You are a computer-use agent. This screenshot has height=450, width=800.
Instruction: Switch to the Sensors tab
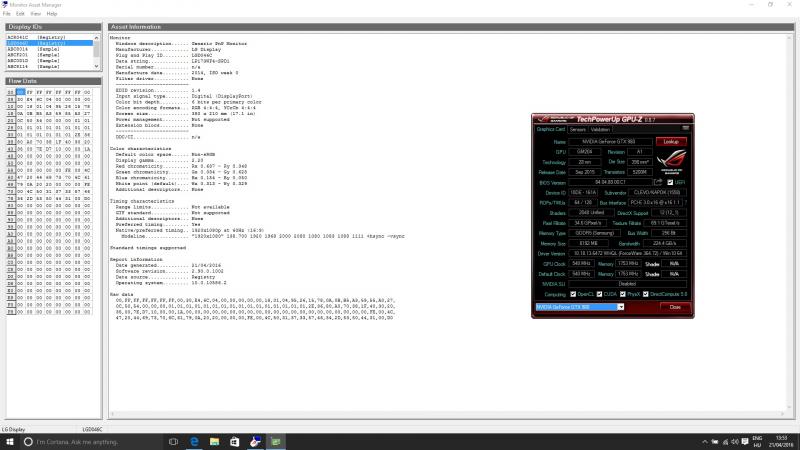pyautogui.click(x=578, y=129)
